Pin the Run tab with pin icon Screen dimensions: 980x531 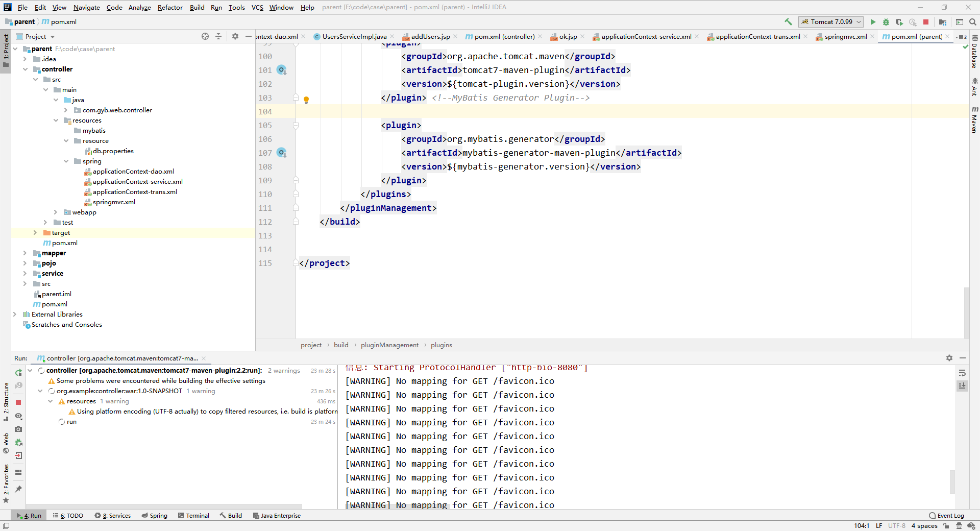coord(18,489)
